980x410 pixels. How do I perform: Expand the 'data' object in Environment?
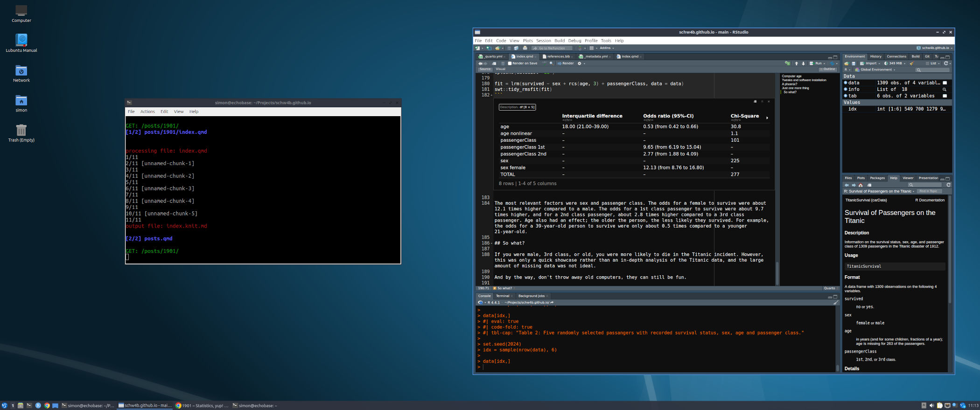846,83
